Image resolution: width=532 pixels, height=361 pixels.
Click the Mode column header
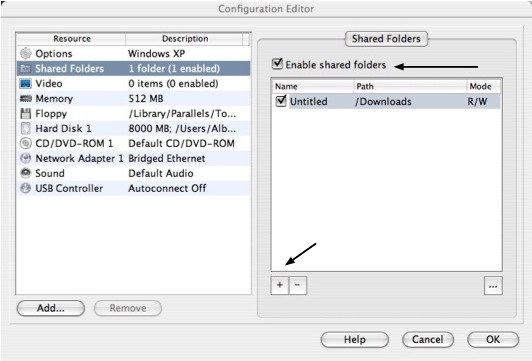tap(483, 86)
